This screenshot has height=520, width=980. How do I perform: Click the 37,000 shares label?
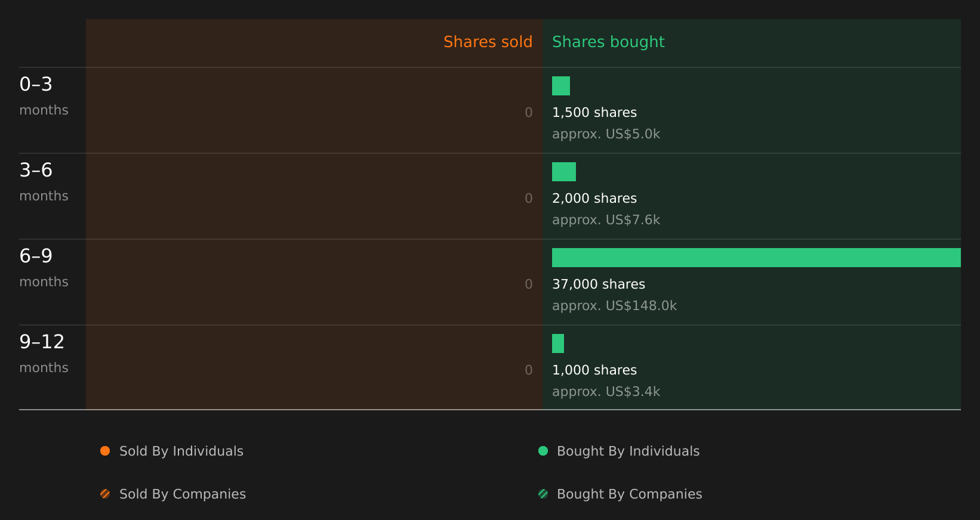point(599,284)
